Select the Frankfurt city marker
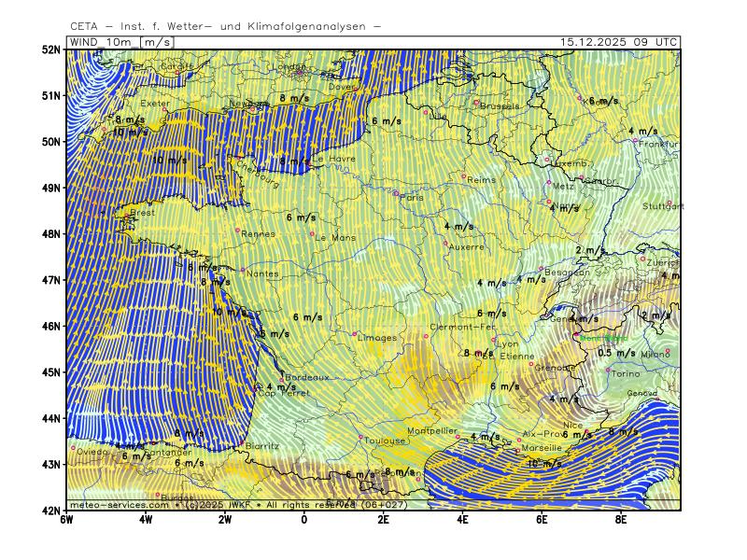Viewport: 747px width, 560px height. pos(635,141)
